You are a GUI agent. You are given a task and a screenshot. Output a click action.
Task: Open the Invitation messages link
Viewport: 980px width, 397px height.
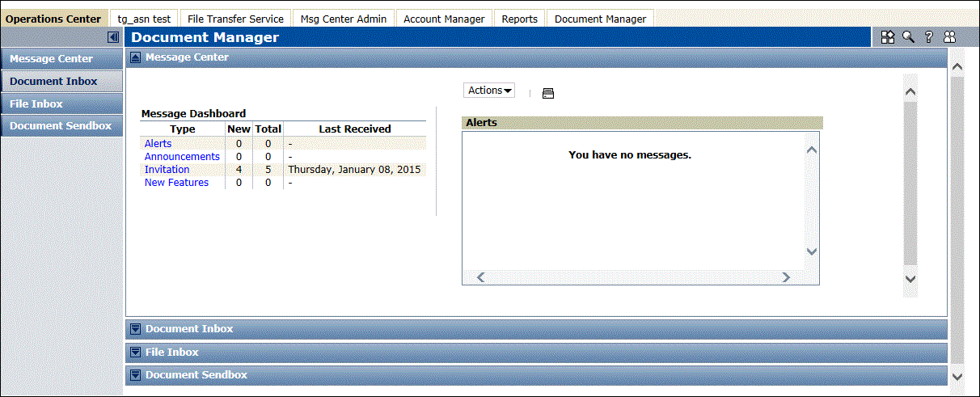(x=167, y=170)
